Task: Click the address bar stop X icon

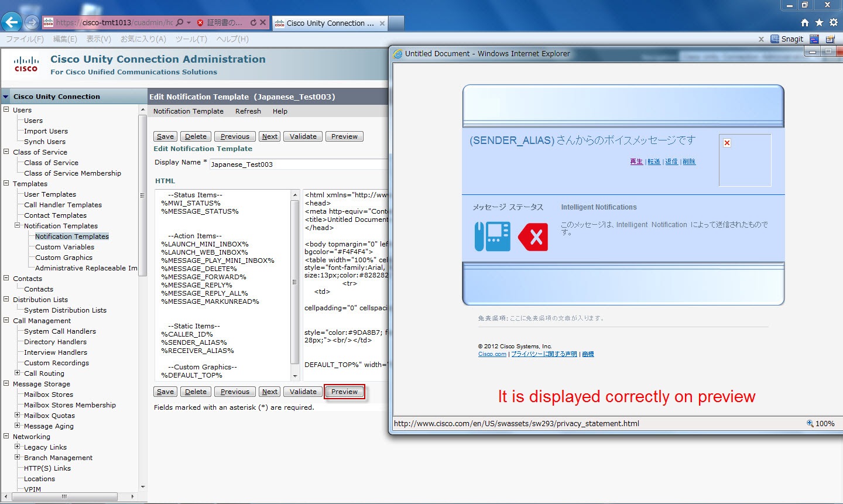Action: (x=263, y=23)
